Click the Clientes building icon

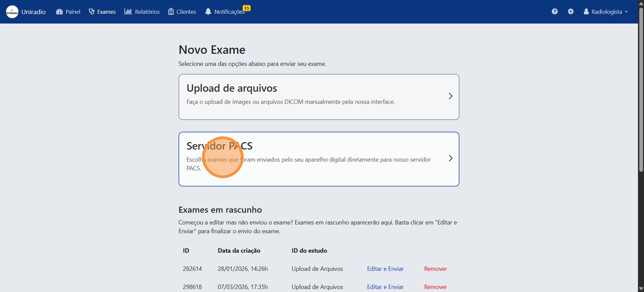point(171,12)
